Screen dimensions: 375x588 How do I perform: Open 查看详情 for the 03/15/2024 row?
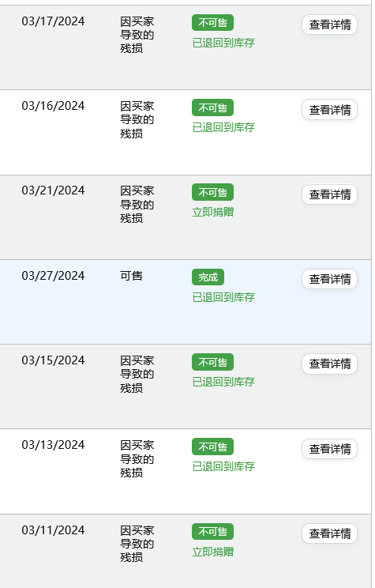[x=329, y=364]
